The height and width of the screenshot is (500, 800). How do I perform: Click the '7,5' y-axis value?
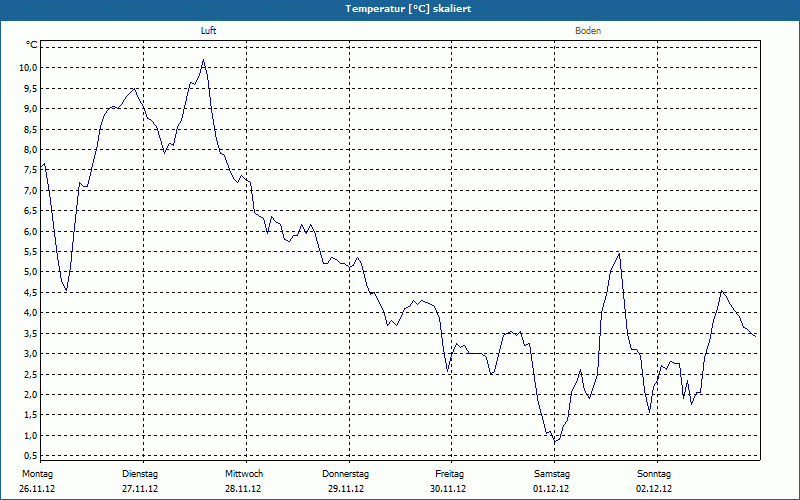click(x=30, y=170)
